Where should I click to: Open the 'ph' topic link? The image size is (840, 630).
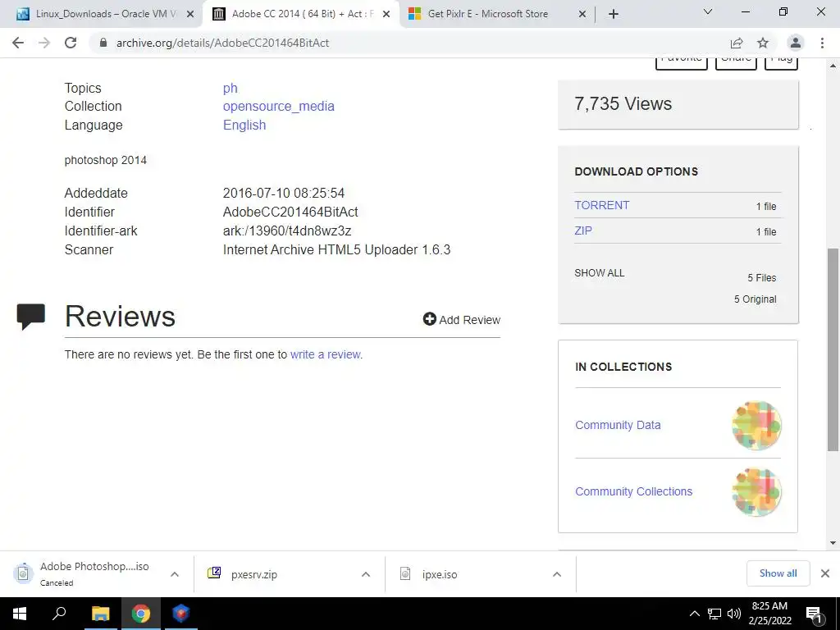[x=231, y=88]
